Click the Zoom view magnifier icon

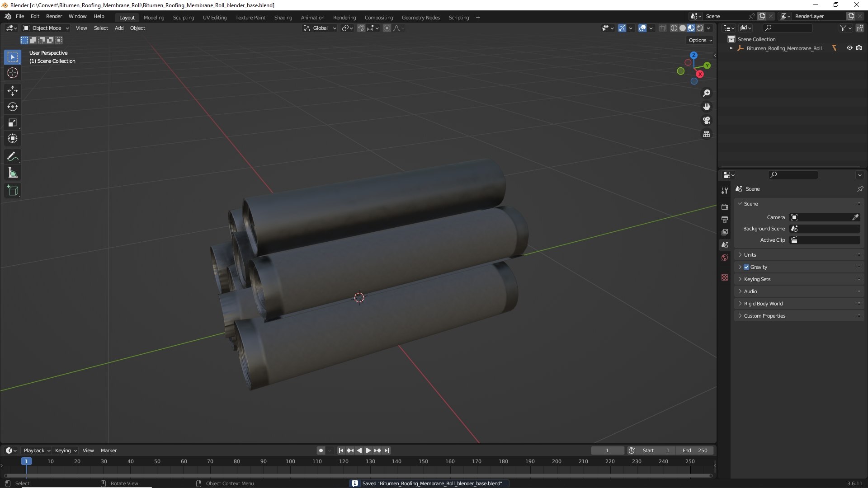[x=707, y=93]
